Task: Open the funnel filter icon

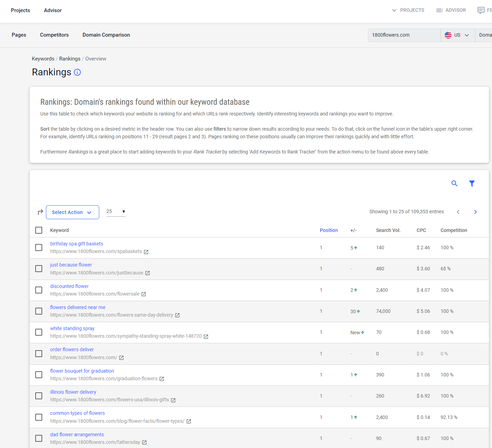Action: (x=472, y=184)
